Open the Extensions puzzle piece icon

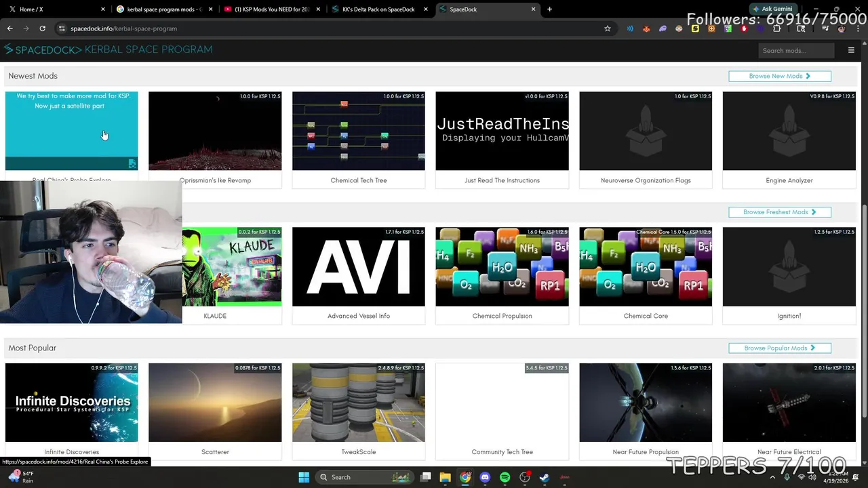pos(777,28)
